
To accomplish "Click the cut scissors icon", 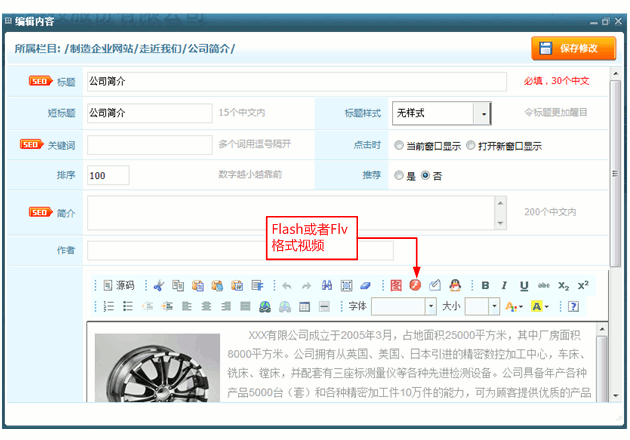I will (x=158, y=285).
